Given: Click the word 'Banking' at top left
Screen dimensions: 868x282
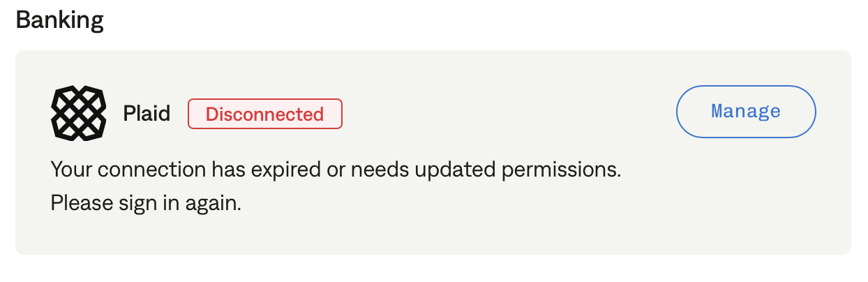Looking at the screenshot, I should click(60, 20).
